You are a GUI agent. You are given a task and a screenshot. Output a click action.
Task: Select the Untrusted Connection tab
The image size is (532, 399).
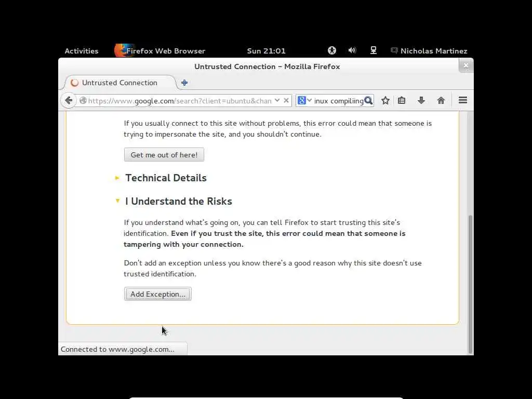[x=119, y=83]
